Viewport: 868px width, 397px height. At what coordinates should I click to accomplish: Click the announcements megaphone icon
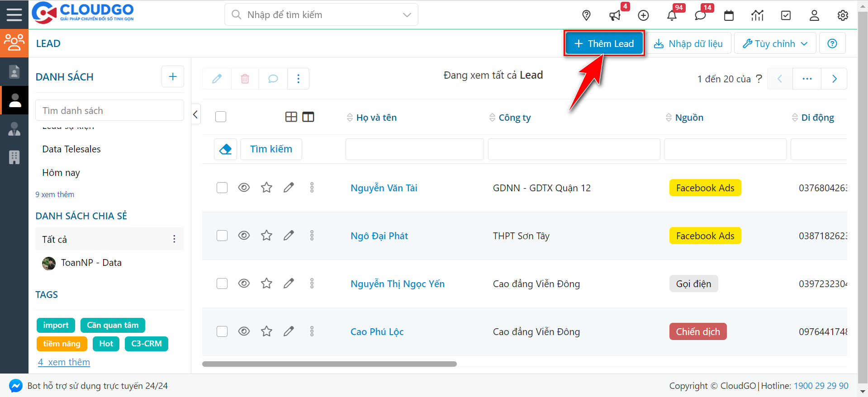[615, 15]
